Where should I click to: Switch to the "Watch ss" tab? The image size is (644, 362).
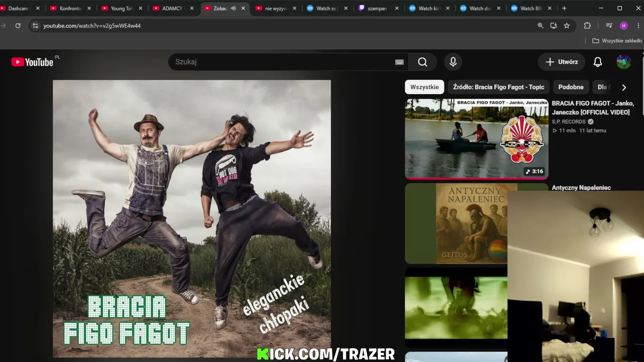point(327,8)
